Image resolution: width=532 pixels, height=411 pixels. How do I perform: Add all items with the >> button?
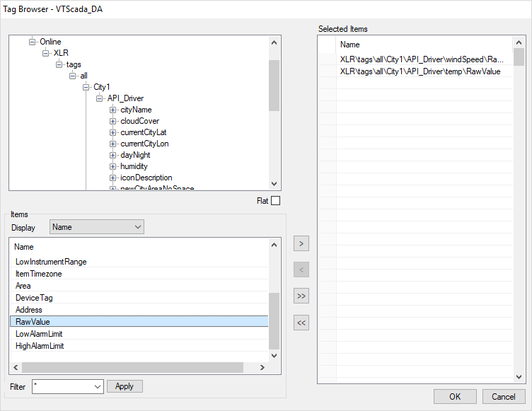pyautogui.click(x=301, y=296)
